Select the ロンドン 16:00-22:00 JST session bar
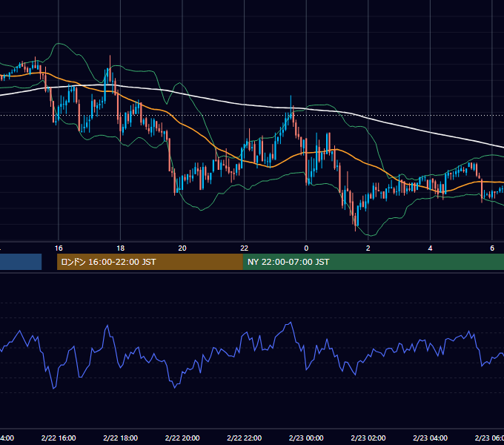504x445 pixels. pyautogui.click(x=150, y=262)
